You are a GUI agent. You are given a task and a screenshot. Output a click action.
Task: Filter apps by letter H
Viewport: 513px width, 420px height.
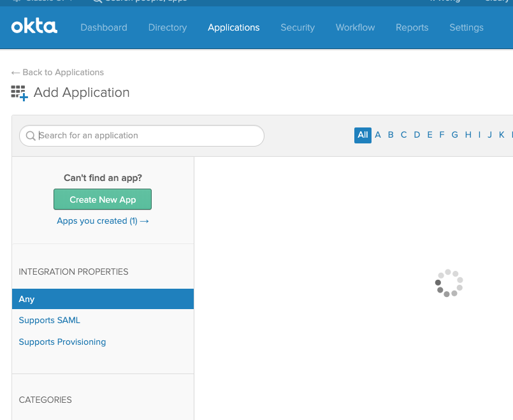click(468, 134)
